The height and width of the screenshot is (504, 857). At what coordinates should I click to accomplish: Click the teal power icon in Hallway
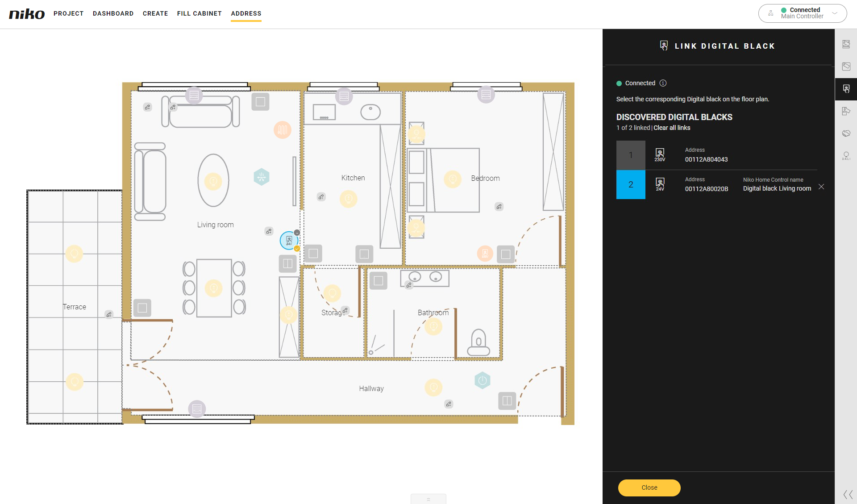click(x=482, y=380)
